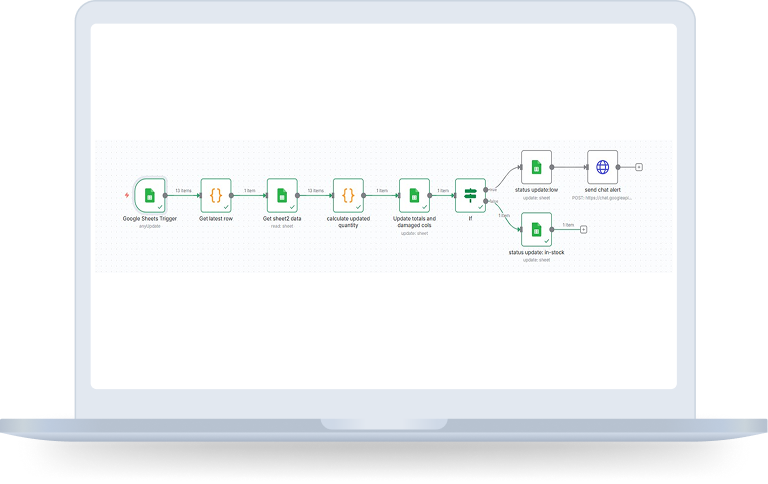Click the Get sheet2 data node
Image resolution: width=768 pixels, height=484 pixels.
pyautogui.click(x=282, y=194)
